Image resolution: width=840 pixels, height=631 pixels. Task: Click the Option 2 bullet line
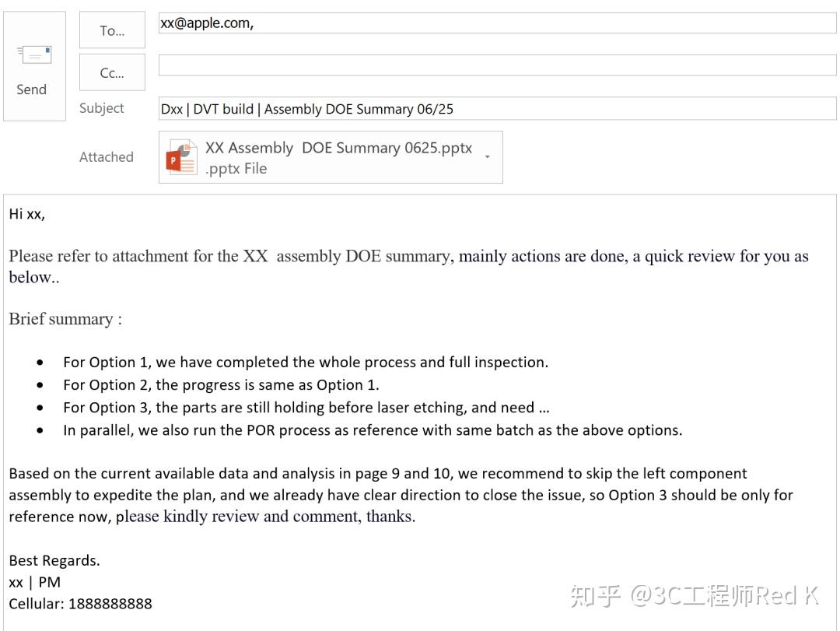[221, 385]
